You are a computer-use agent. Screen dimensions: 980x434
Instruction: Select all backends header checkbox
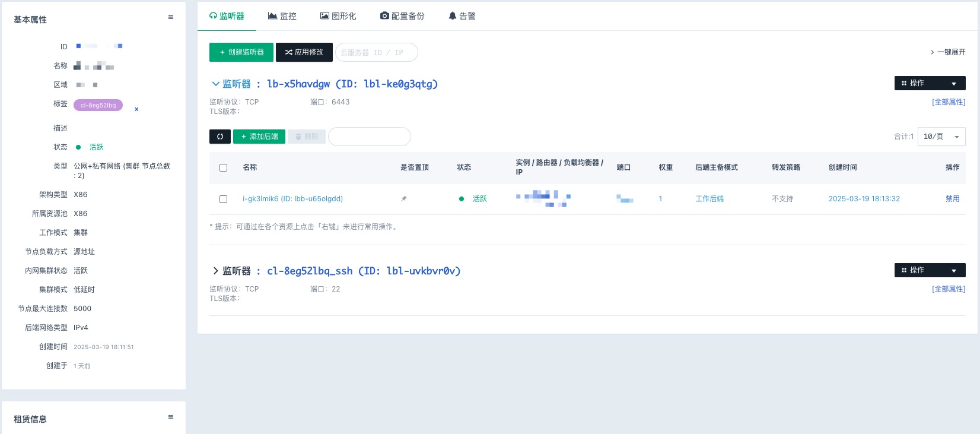coord(224,168)
